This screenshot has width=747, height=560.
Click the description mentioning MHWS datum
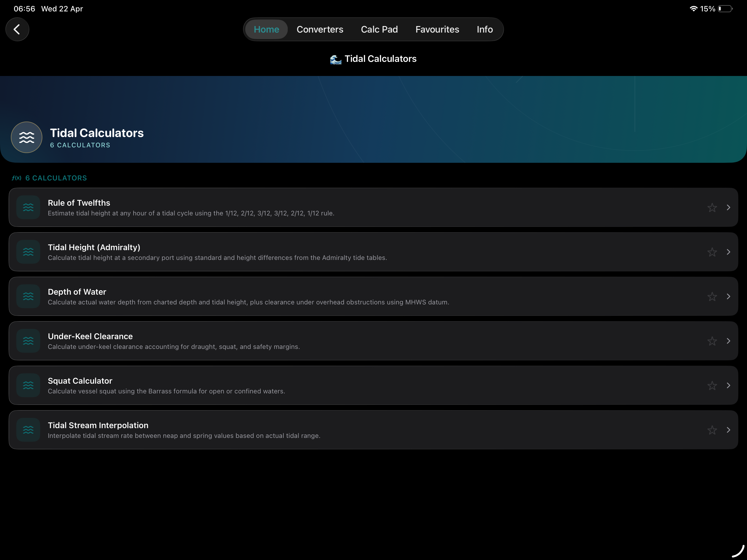tap(249, 302)
